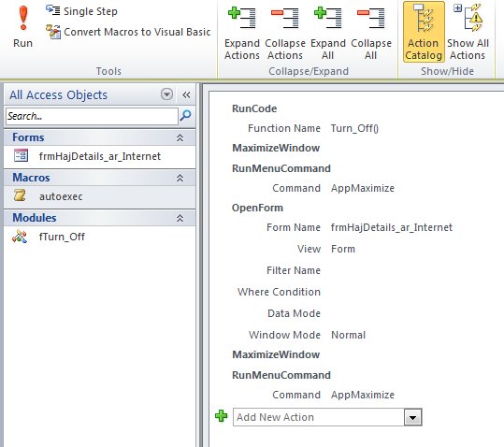Select the frmHajDetails_ar_Internet form
Viewport: 504px width, 447px height.
tap(100, 156)
